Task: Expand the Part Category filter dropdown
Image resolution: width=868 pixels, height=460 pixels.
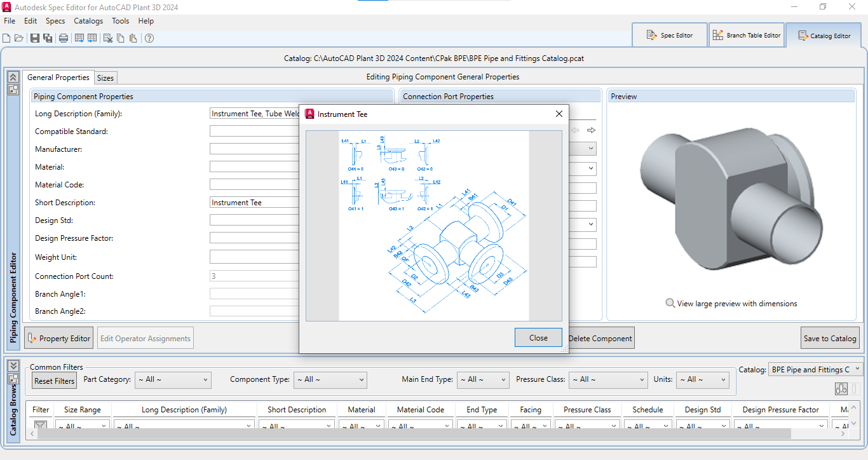Action: (x=172, y=379)
